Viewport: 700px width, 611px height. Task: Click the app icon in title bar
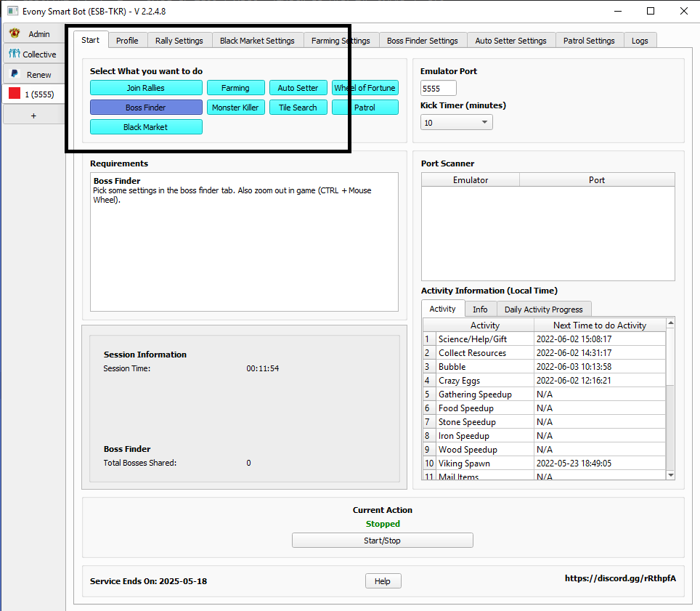(x=12, y=11)
